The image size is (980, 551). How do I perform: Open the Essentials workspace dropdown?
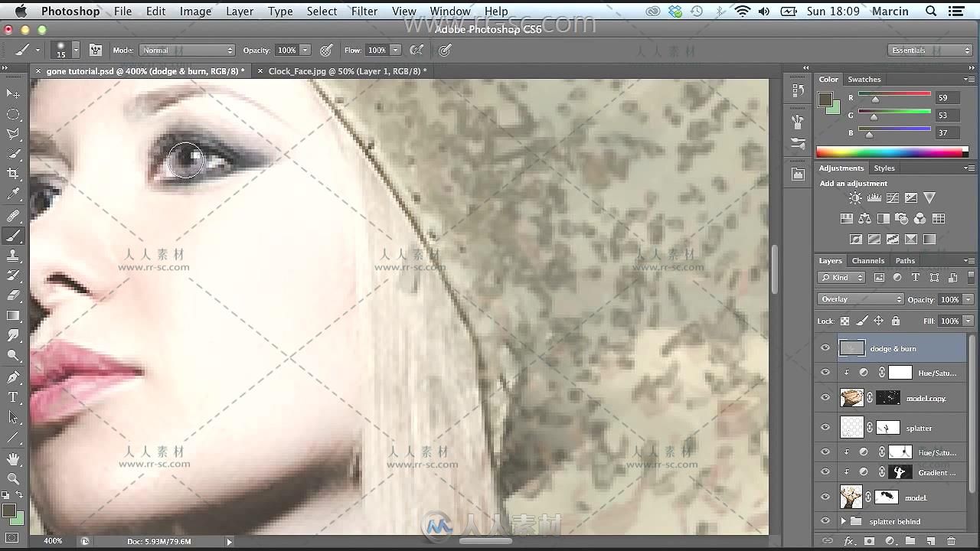coord(931,51)
